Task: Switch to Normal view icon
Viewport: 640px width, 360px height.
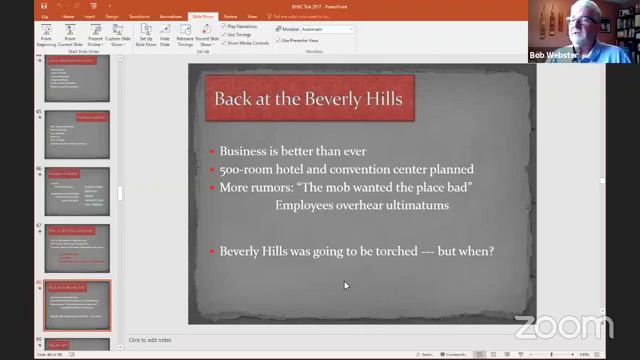Action: pyautogui.click(x=480, y=355)
